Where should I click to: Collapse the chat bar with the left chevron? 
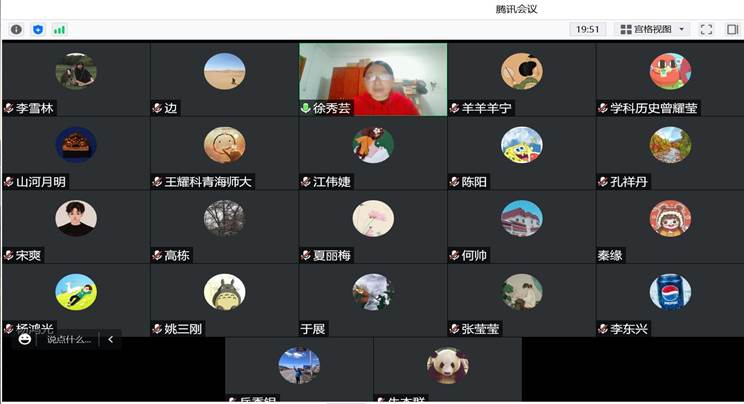(x=110, y=339)
